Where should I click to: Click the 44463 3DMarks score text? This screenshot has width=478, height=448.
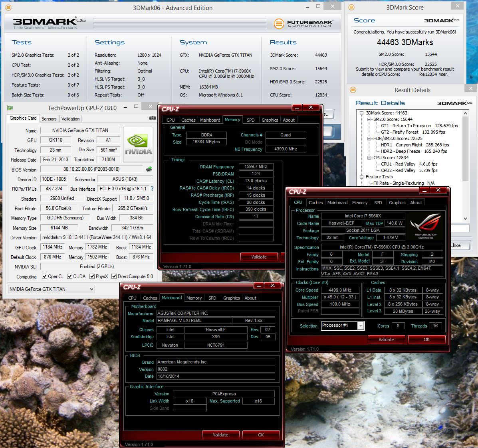(x=405, y=42)
